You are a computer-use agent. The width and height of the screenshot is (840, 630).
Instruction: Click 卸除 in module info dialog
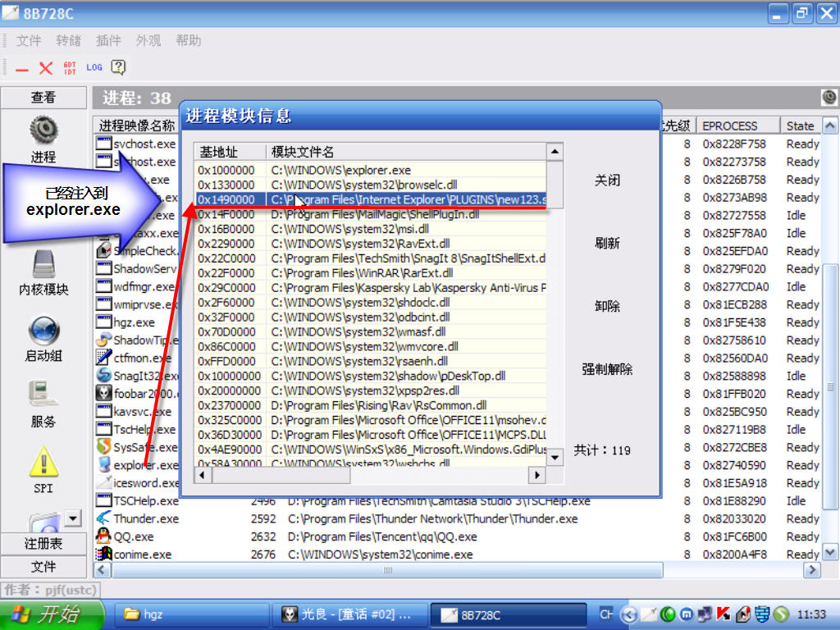(x=607, y=306)
